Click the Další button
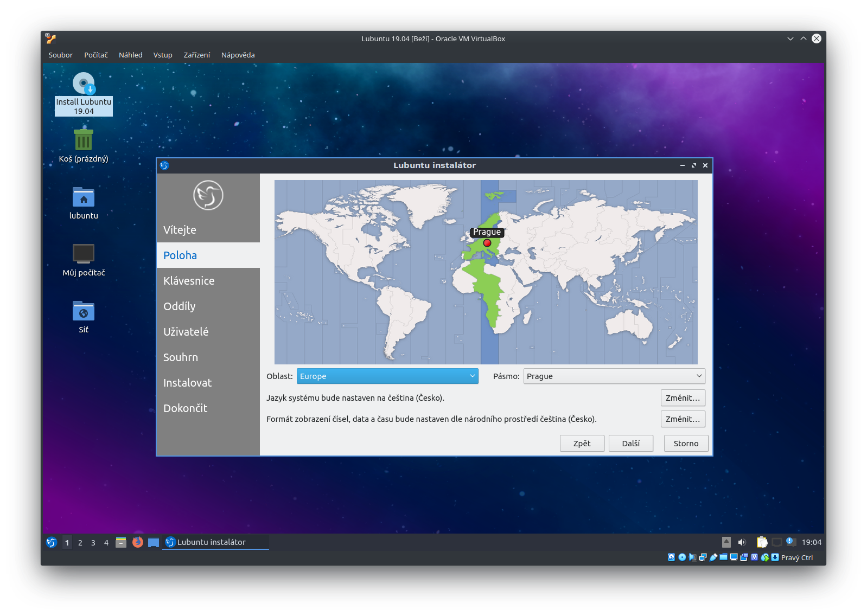 [631, 444]
